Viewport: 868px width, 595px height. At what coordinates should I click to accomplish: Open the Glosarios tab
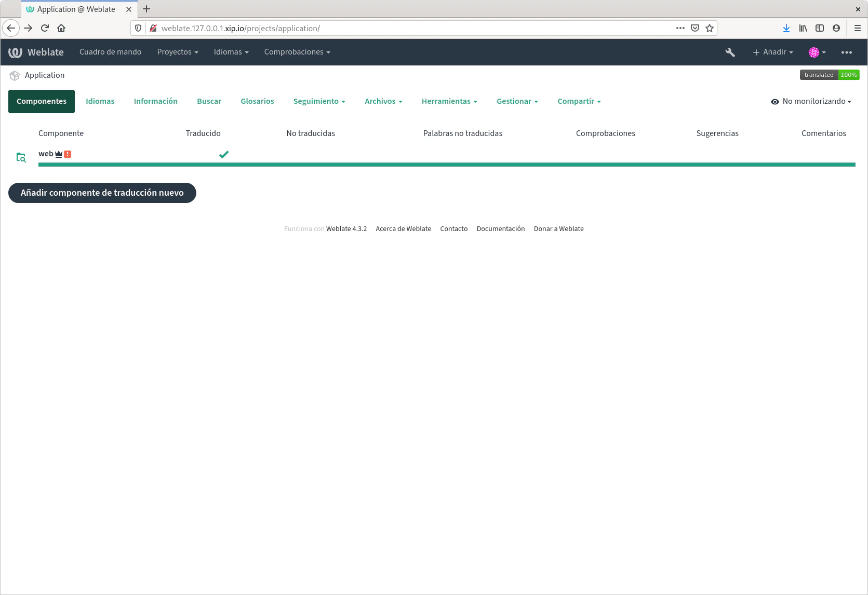(257, 102)
